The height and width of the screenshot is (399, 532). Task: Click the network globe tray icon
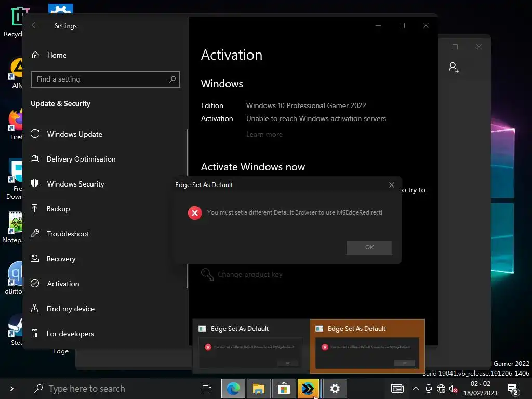(441, 389)
